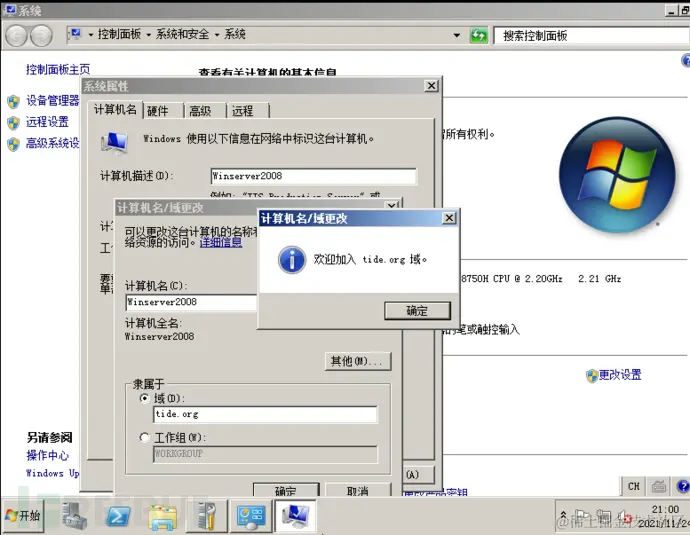This screenshot has height=535, width=690.
Task: Close the 系统属性 dialog
Action: click(x=432, y=86)
